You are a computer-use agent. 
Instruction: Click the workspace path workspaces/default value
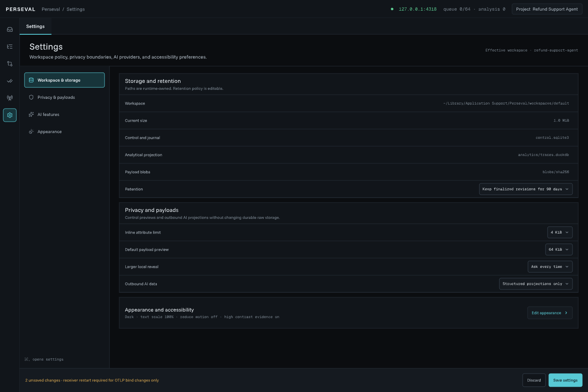pos(506,103)
